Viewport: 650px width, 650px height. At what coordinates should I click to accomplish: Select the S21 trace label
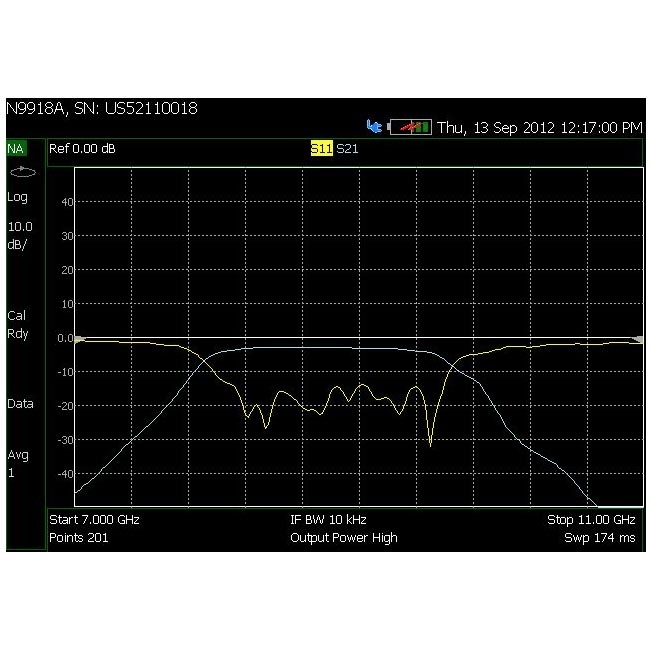346,149
